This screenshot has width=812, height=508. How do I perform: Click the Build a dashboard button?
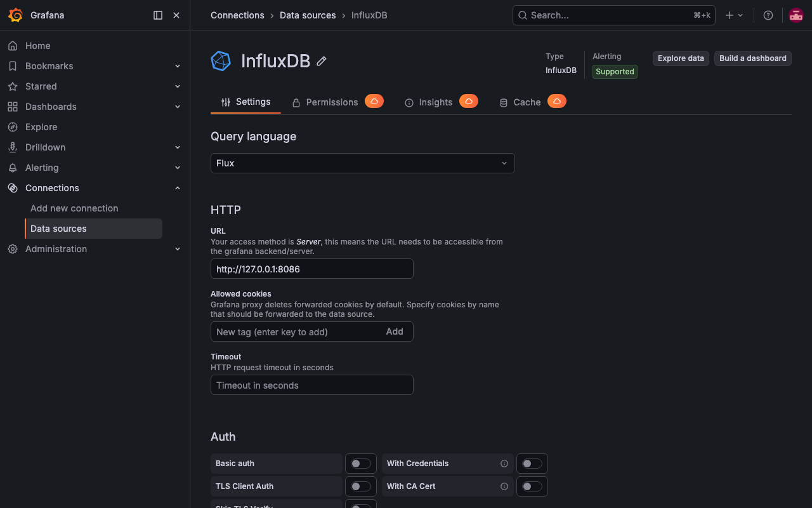click(x=753, y=58)
